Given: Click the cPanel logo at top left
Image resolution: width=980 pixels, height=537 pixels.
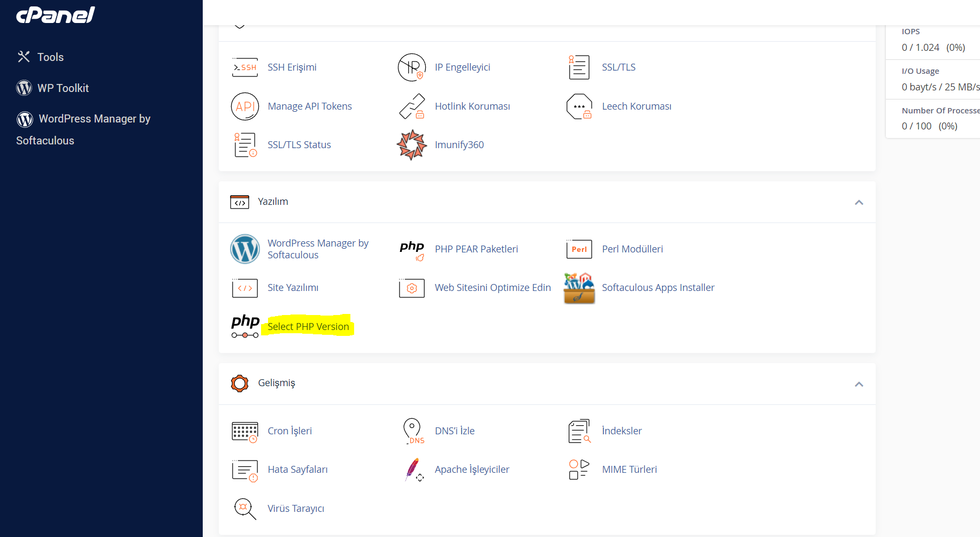Looking at the screenshot, I should [55, 15].
